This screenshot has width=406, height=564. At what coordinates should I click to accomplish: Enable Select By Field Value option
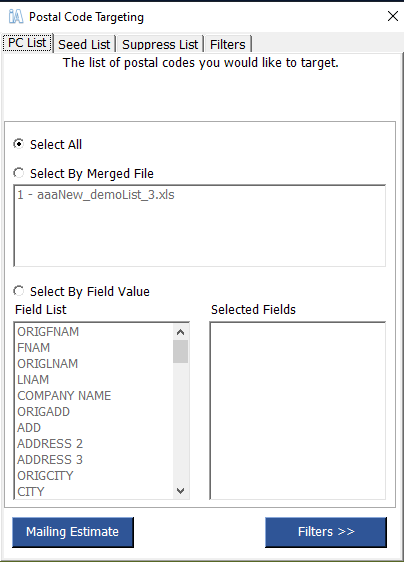[19, 291]
